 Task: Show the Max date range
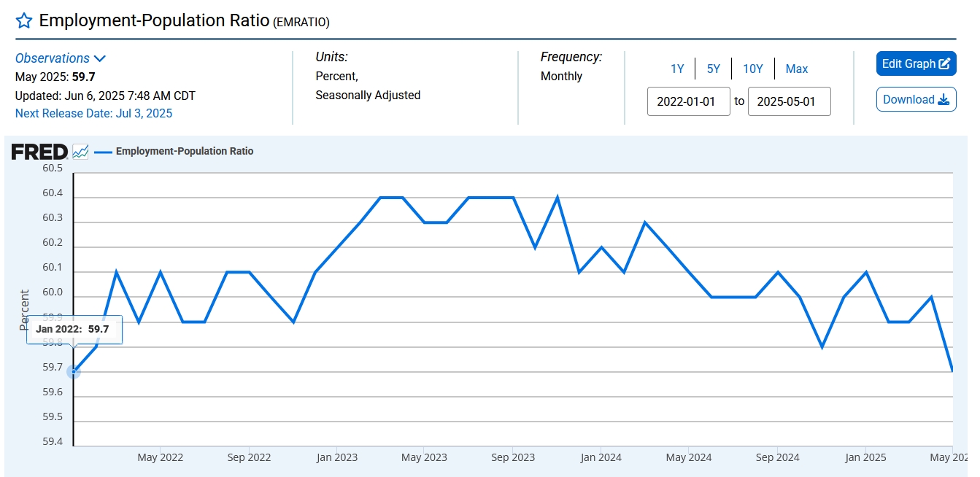click(x=796, y=69)
